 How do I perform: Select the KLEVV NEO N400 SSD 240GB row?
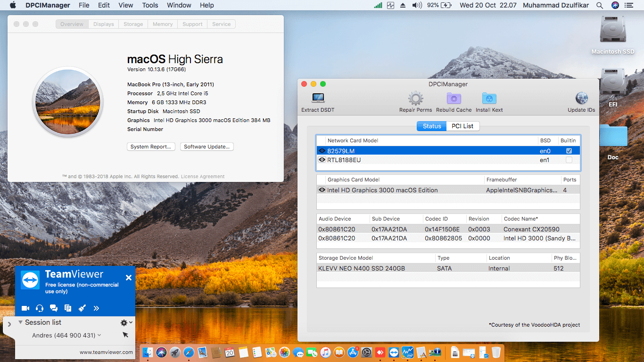pyautogui.click(x=448, y=268)
